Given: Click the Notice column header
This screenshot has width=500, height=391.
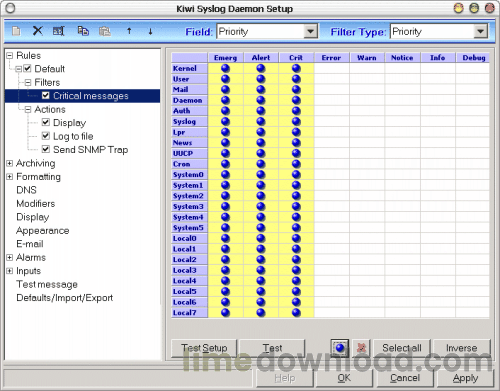Looking at the screenshot, I should [402, 58].
